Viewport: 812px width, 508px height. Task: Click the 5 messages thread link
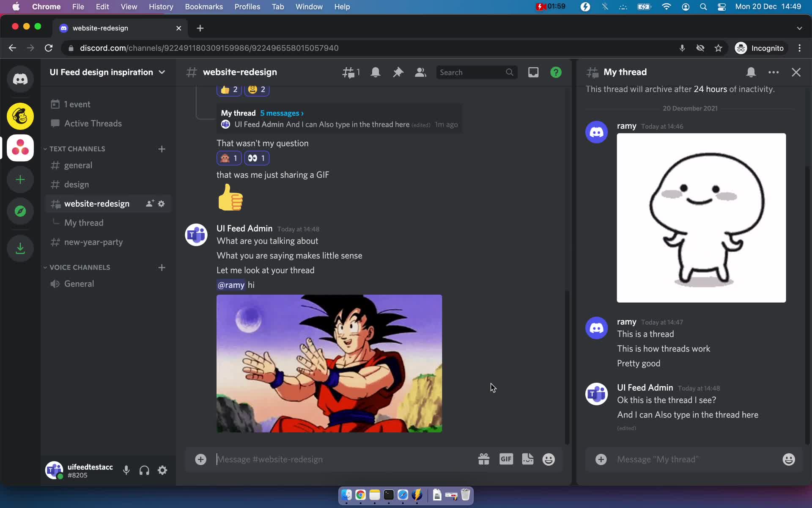pos(282,113)
